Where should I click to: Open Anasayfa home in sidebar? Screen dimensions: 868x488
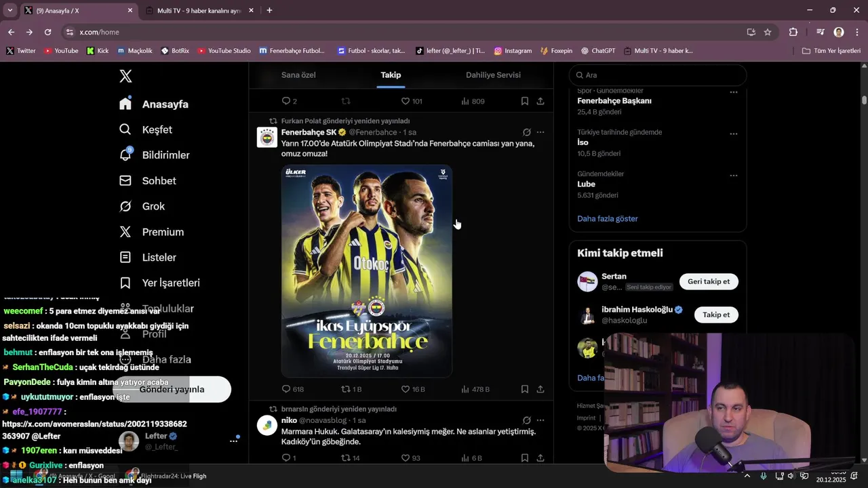[x=154, y=104]
